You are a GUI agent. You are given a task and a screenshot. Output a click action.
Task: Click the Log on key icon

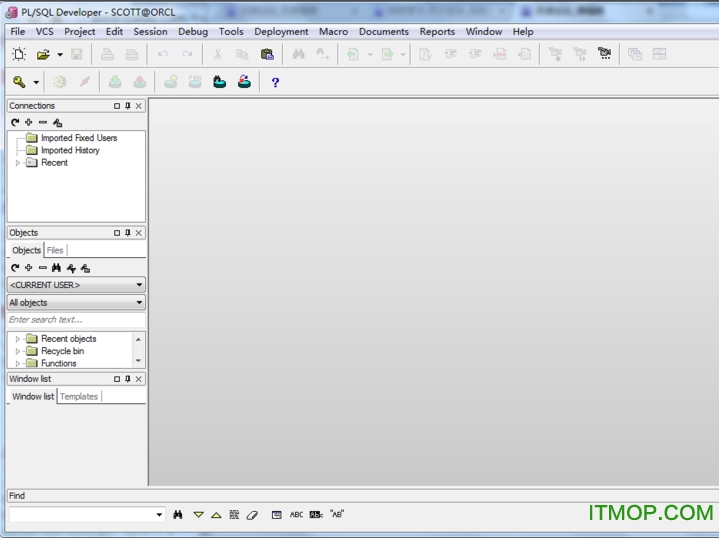[x=19, y=82]
